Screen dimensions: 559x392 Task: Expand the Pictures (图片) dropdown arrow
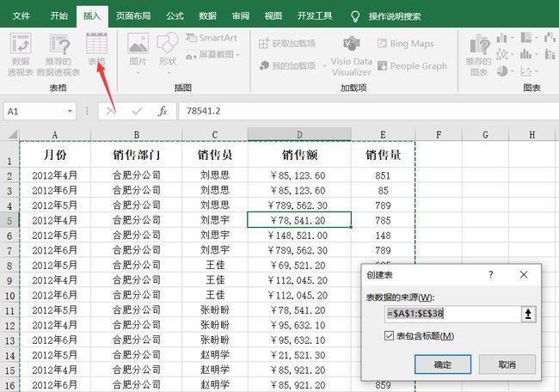[x=138, y=73]
